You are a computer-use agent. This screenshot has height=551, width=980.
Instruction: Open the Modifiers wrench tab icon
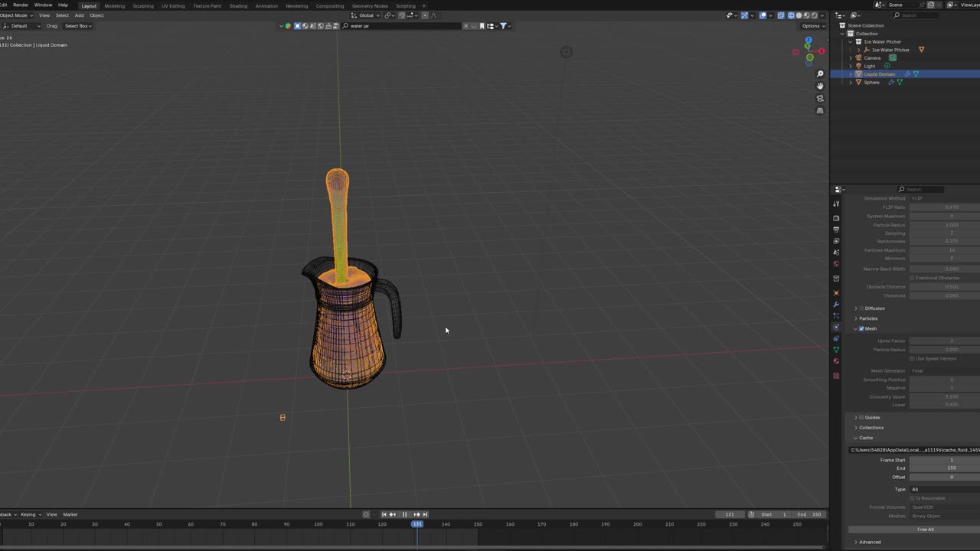[x=836, y=304]
